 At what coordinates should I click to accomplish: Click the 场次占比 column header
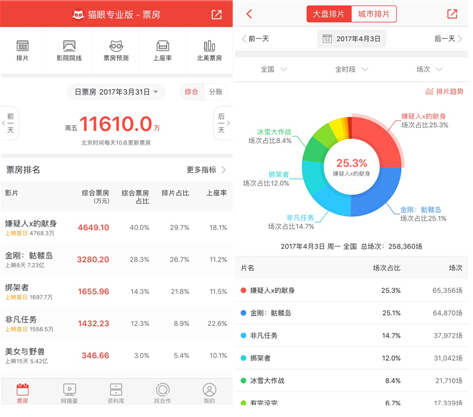pyautogui.click(x=387, y=268)
